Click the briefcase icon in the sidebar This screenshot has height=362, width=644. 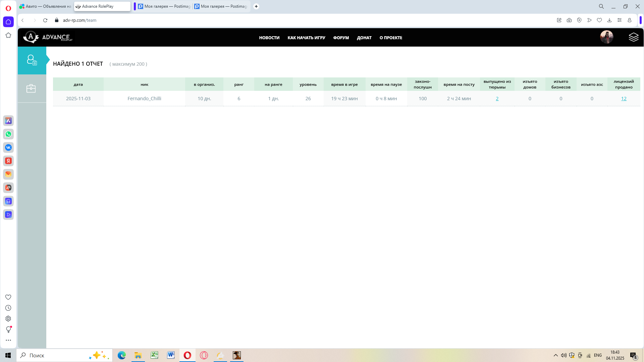[x=31, y=88]
